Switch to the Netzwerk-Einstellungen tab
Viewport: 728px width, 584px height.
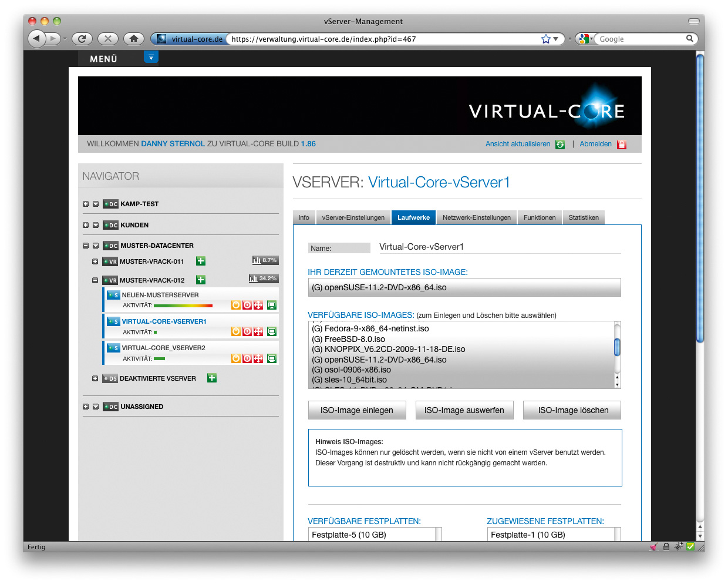[477, 217]
